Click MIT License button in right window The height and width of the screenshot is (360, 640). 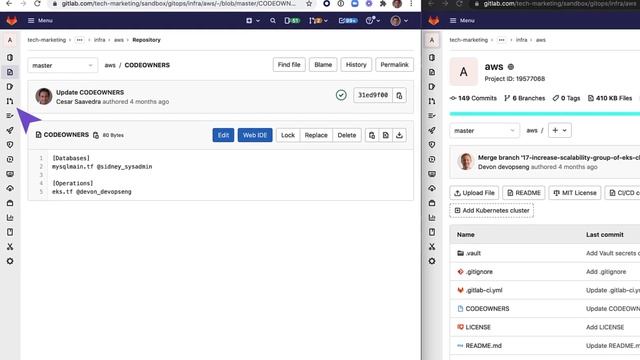tap(575, 193)
